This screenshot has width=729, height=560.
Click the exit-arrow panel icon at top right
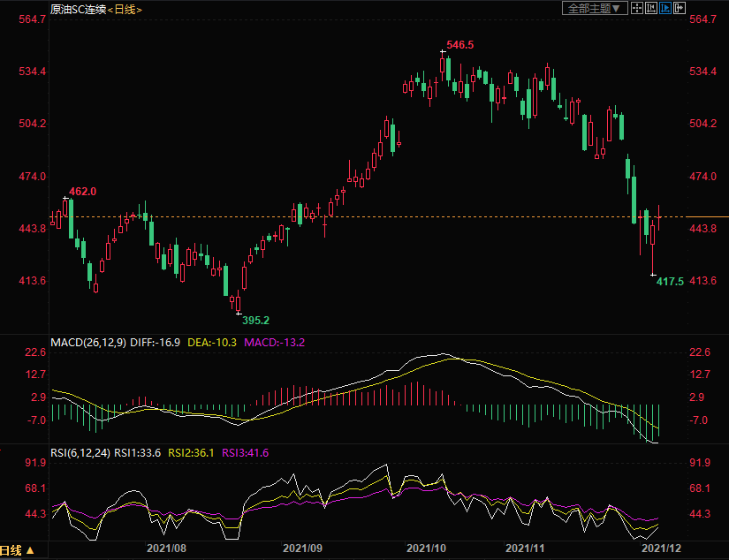tap(679, 8)
